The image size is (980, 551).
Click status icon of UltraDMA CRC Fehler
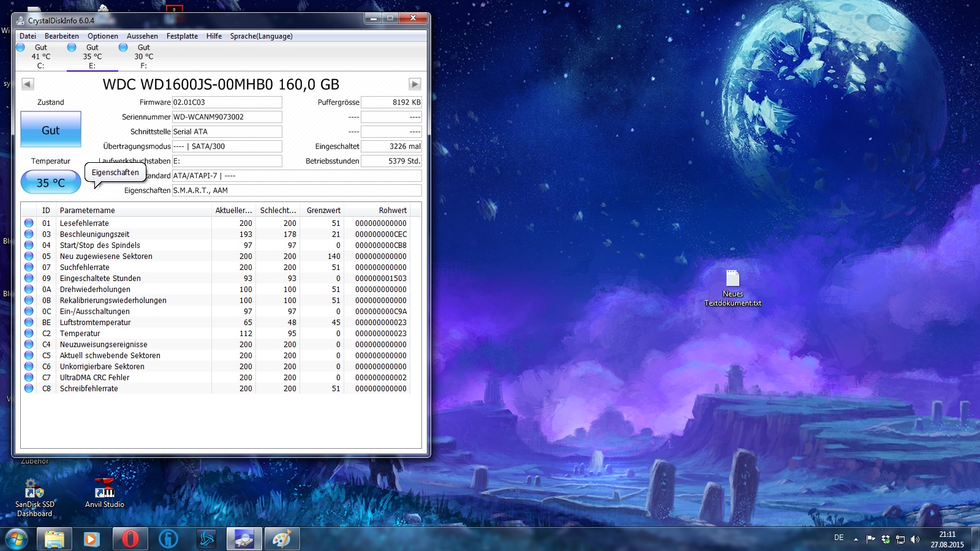point(29,377)
